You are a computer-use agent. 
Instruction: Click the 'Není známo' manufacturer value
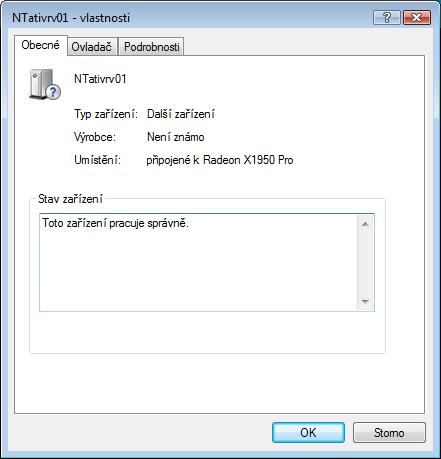(176, 137)
